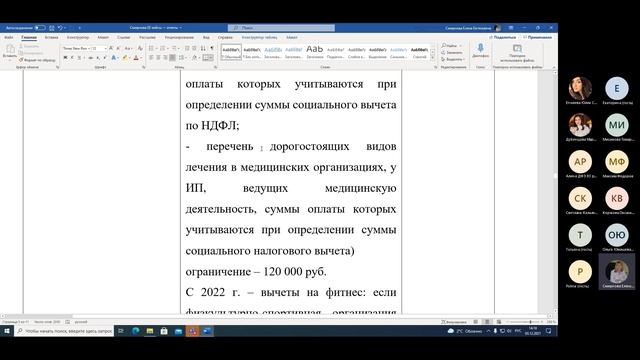Click the Paste (Вставить) clipboard icon
Viewport: 640px width, 360px height.
click(x=10, y=49)
